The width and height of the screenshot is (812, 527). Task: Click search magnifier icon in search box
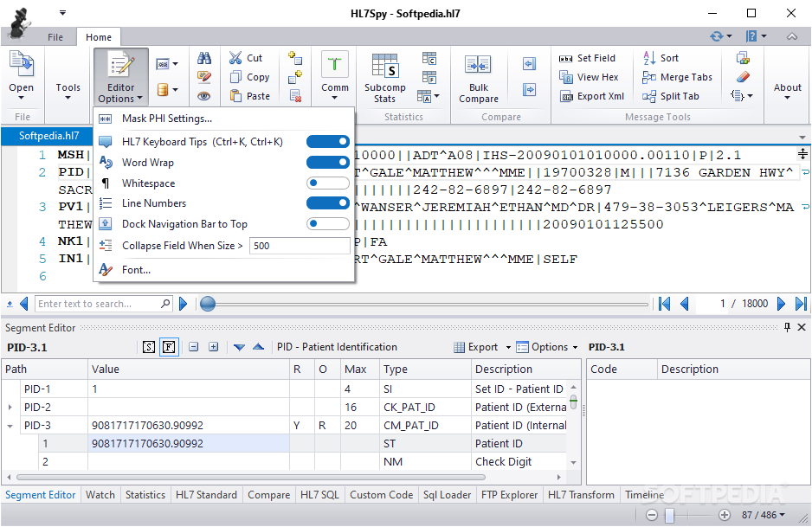click(x=165, y=304)
